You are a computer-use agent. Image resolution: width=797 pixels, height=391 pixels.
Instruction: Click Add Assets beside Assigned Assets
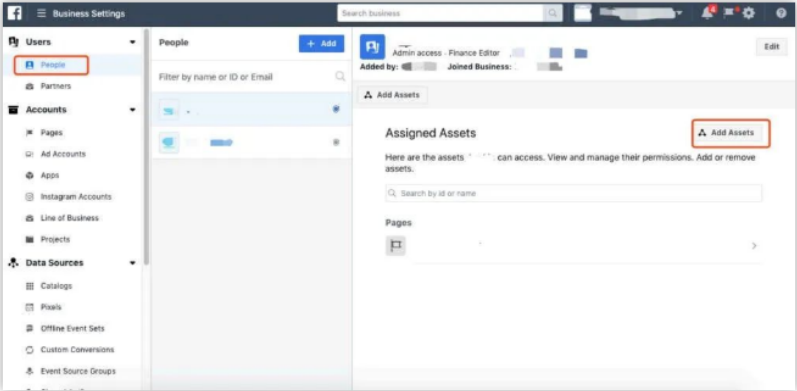click(731, 133)
